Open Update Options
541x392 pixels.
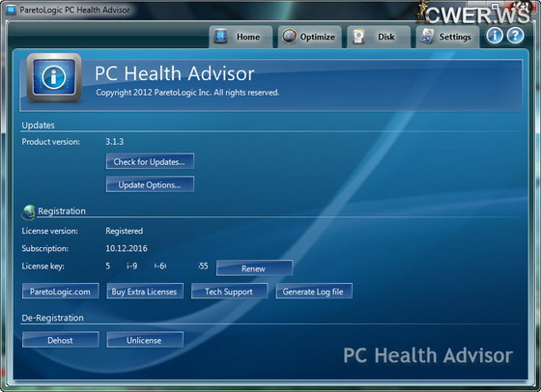pyautogui.click(x=150, y=184)
